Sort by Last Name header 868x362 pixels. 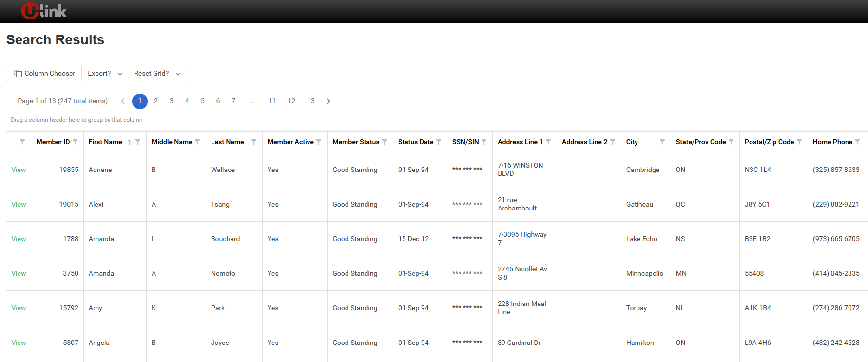click(228, 142)
